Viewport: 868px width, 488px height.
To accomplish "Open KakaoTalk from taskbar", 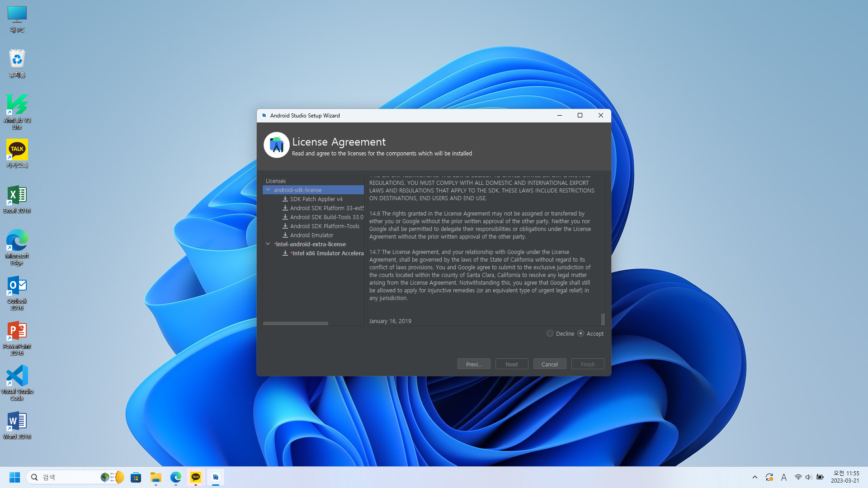I will [196, 477].
